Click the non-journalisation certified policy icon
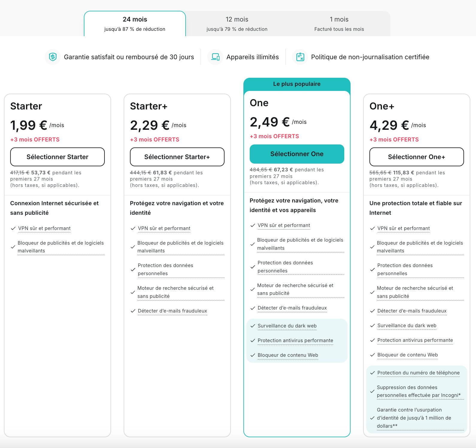 301,57
